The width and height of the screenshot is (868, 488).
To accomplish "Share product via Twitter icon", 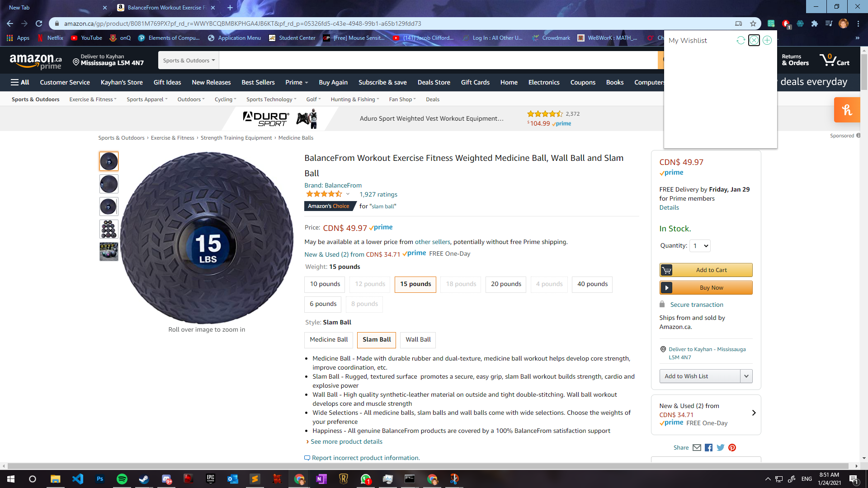I will (x=720, y=448).
